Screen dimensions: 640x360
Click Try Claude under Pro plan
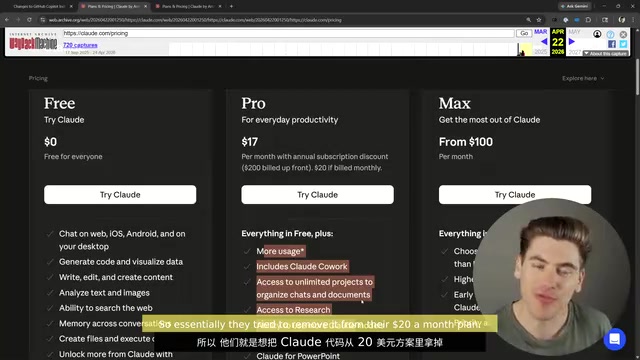pyautogui.click(x=318, y=195)
